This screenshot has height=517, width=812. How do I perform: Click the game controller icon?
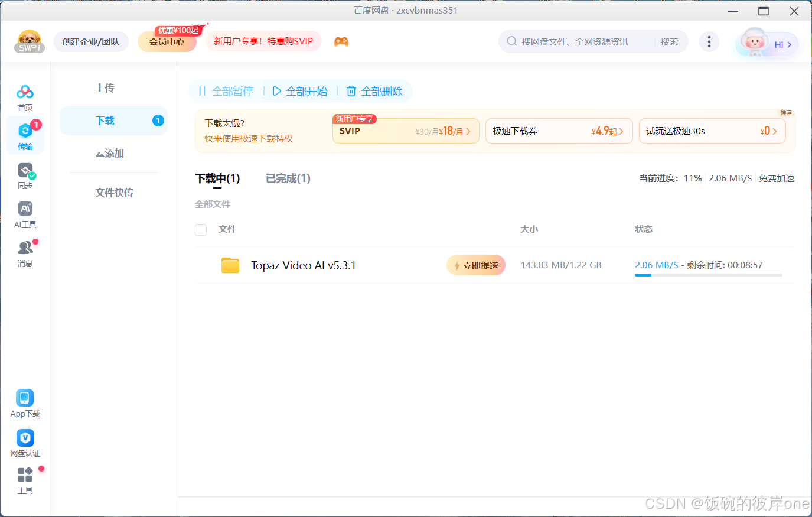tap(341, 42)
